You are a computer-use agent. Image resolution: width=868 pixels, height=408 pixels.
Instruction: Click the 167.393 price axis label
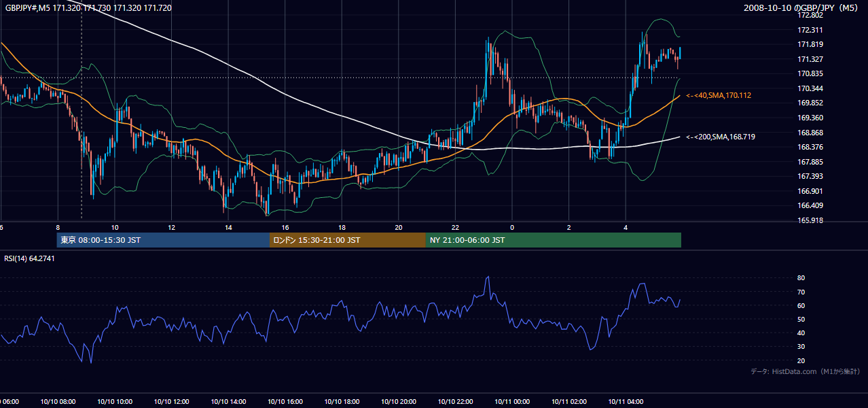click(810, 176)
